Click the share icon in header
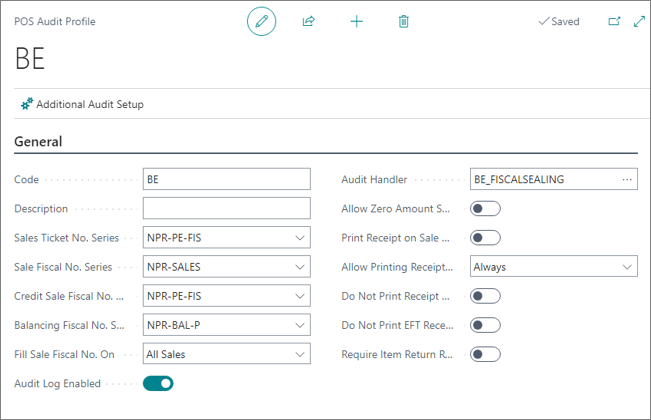Screen dimensions: 651x420 point(308,21)
